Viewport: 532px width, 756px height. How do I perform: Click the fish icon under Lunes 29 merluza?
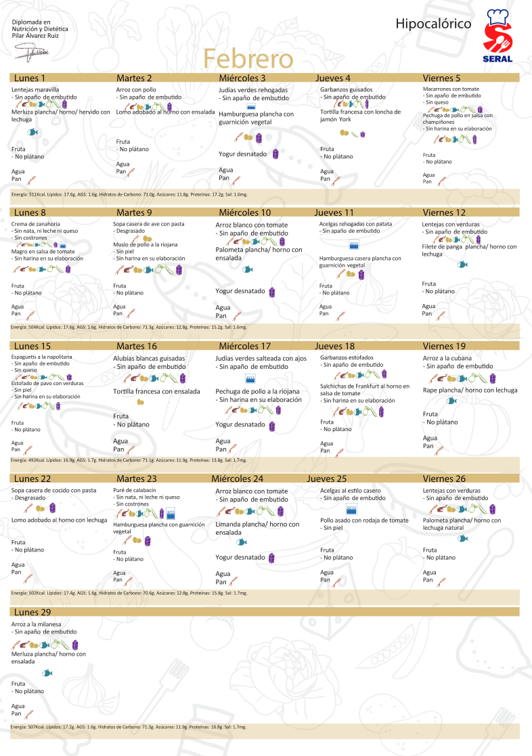coord(47,673)
